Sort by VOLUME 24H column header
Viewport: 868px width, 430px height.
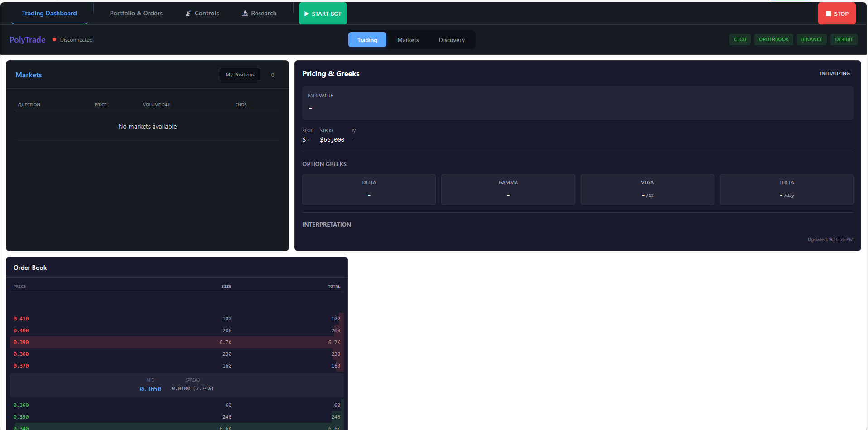click(157, 105)
